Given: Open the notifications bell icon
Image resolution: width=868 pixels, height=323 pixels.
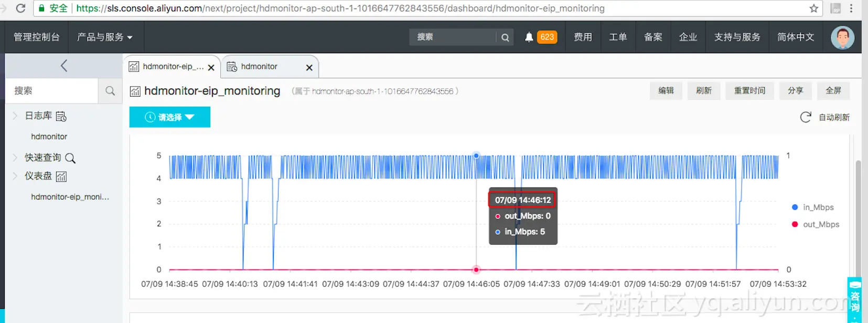Looking at the screenshot, I should (x=529, y=37).
